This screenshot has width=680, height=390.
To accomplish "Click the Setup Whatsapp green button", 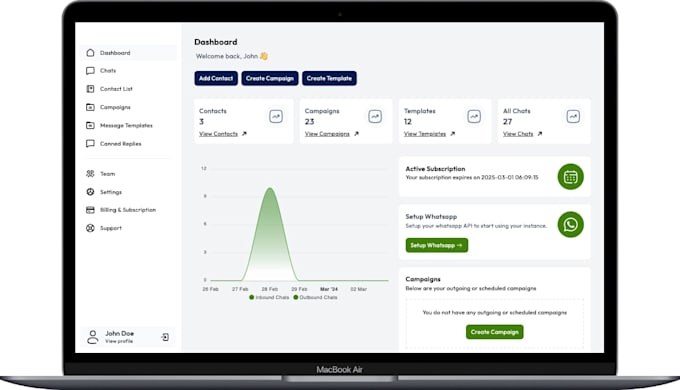I will coord(437,246).
